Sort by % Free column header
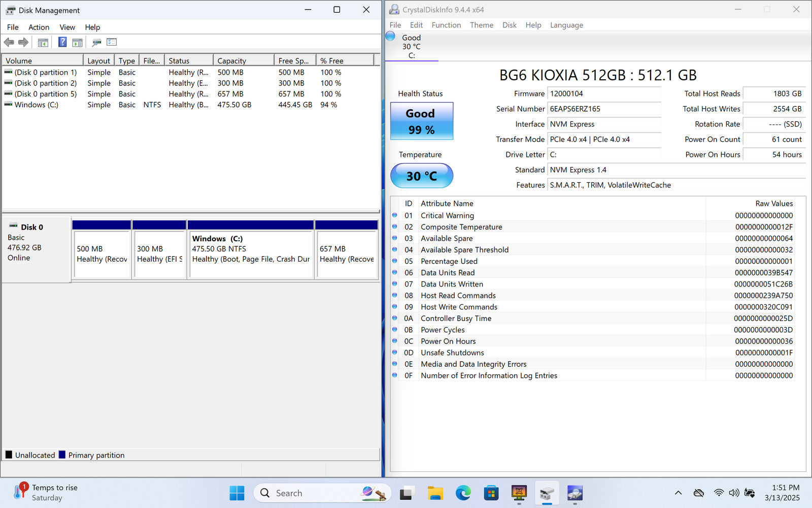Image resolution: width=812 pixels, height=508 pixels. (345, 60)
